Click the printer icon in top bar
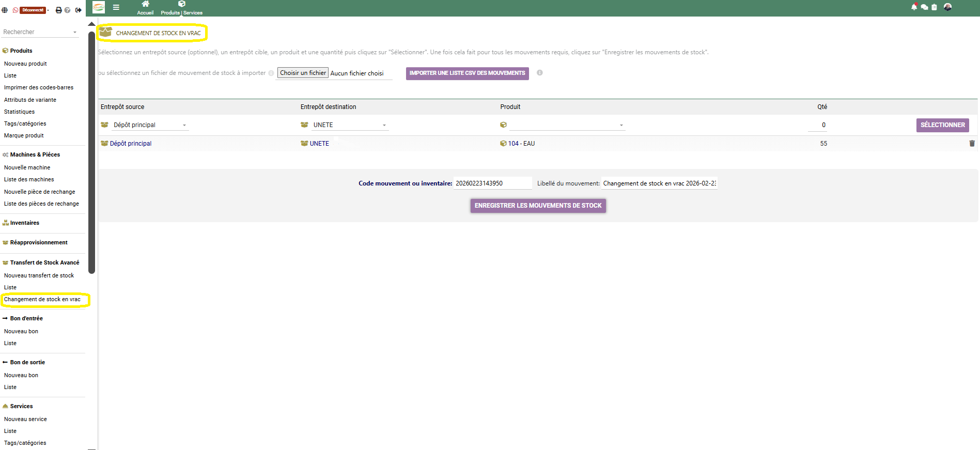Viewport: 980px width, 450px height. click(x=59, y=10)
